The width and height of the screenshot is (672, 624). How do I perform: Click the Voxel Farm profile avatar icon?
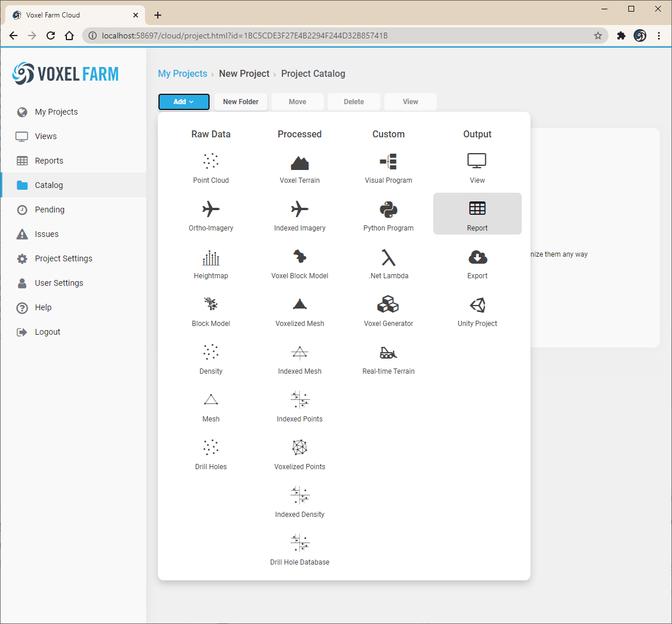(x=640, y=36)
